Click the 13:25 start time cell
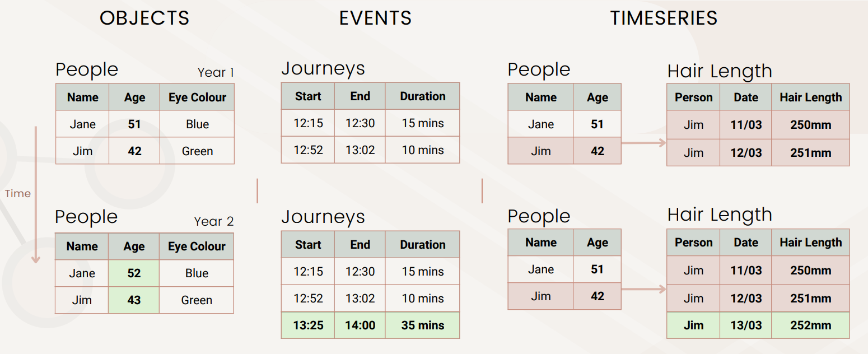868x354 pixels. [x=308, y=325]
